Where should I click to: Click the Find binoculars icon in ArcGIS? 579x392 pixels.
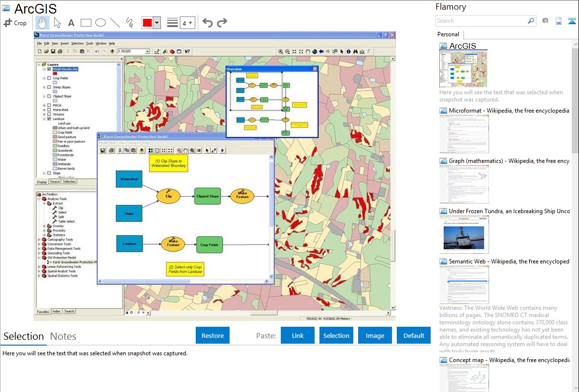[x=355, y=52]
